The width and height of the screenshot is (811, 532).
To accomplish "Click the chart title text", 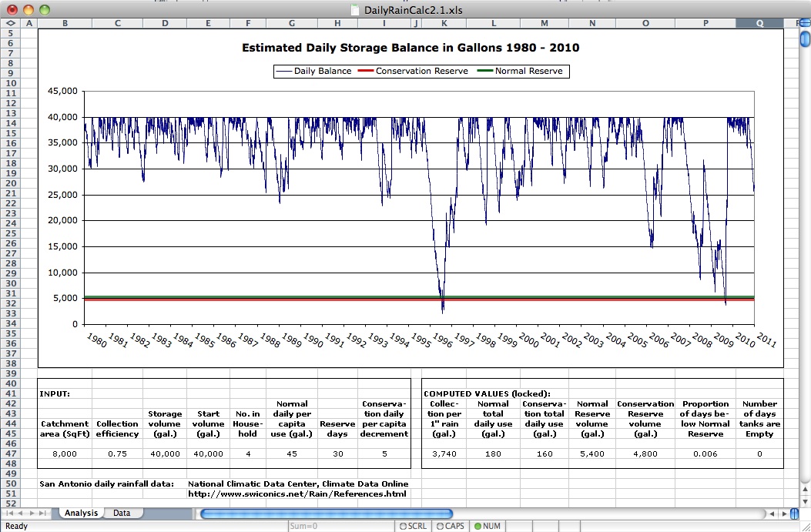I will click(411, 48).
